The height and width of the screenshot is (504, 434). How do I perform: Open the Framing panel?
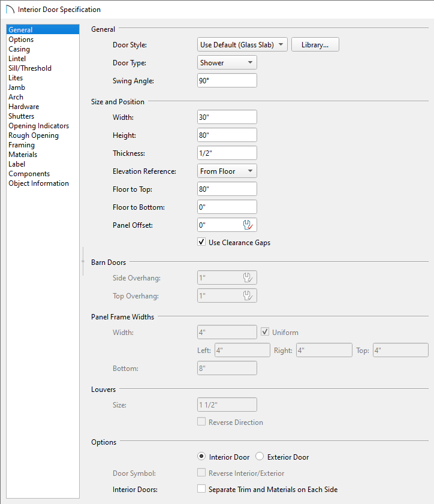tap(43, 145)
